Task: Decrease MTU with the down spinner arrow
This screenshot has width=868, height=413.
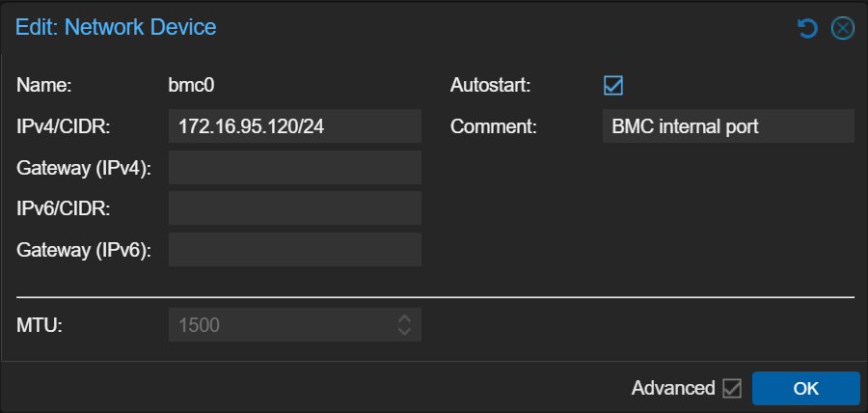Action: [405, 331]
